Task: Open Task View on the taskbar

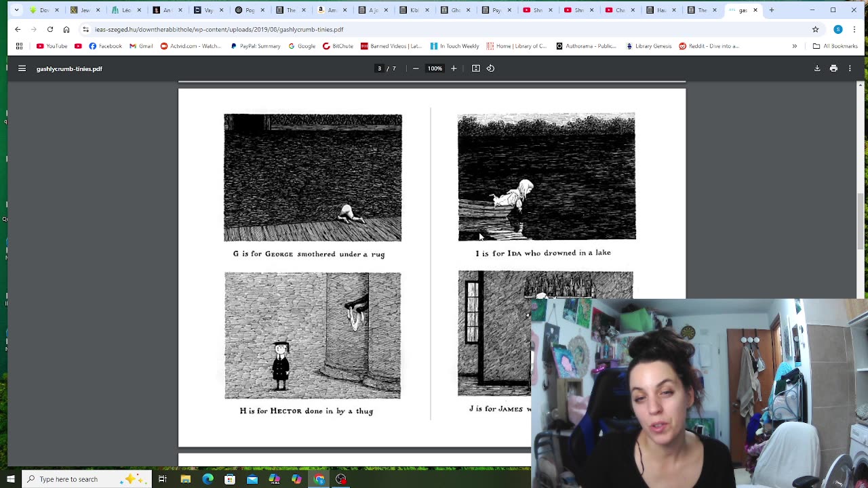Action: click(x=163, y=479)
